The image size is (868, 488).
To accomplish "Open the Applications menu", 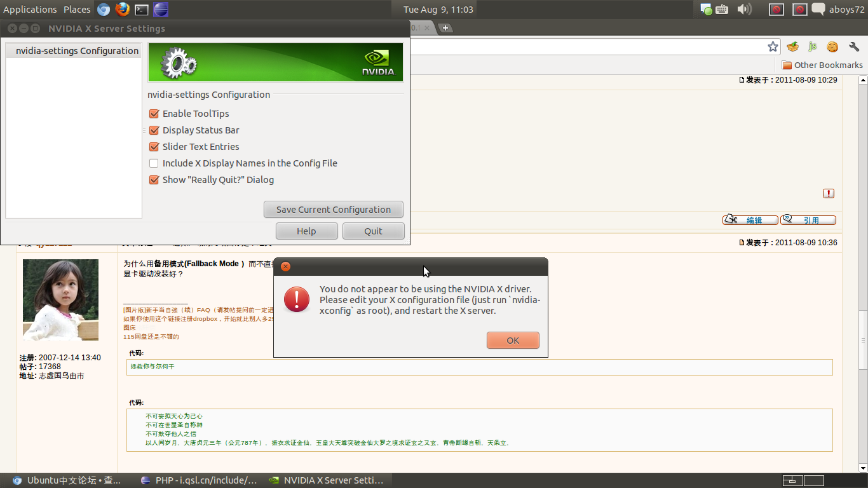I will tap(30, 10).
